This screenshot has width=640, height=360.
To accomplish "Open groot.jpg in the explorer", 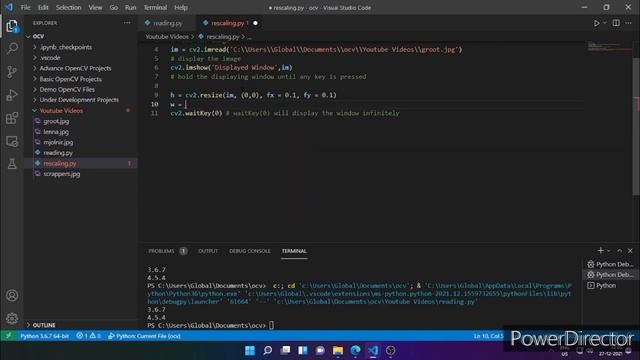I will (56, 121).
